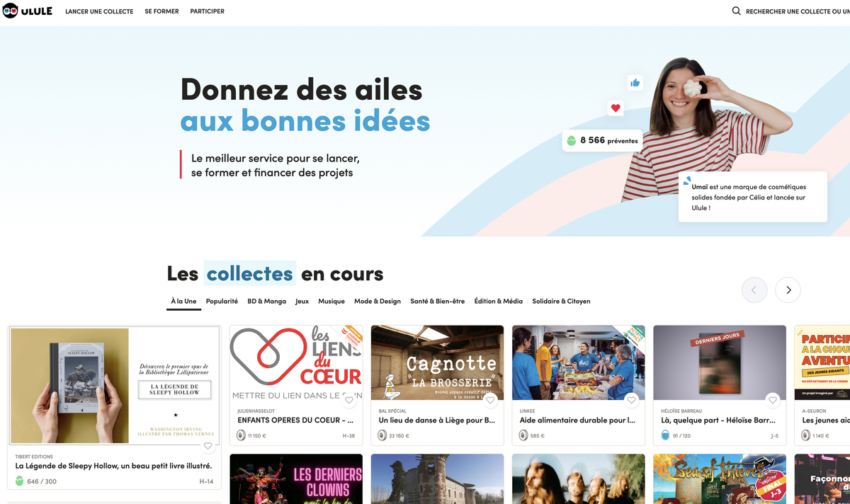Click the previous carousel left chevron
Screen dimensions: 850x504
[x=754, y=290]
